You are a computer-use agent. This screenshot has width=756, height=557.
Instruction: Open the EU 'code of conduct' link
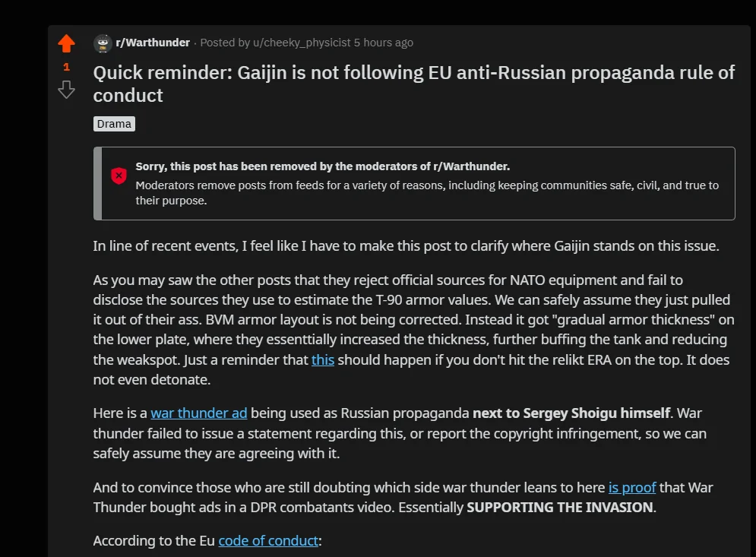click(268, 540)
